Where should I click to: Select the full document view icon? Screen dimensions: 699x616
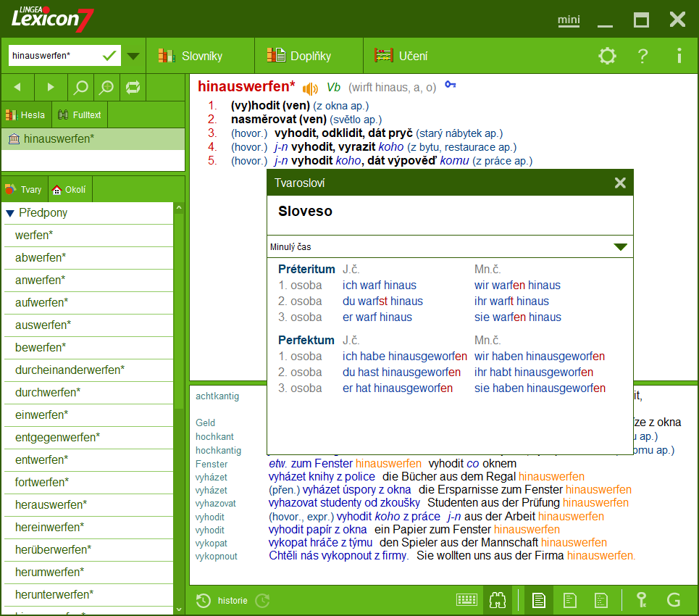[x=538, y=600]
